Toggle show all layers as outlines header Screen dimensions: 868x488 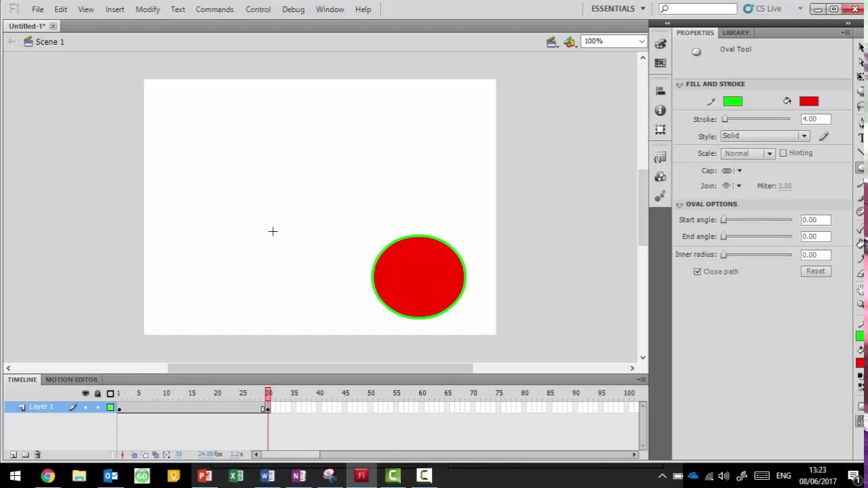pos(111,393)
